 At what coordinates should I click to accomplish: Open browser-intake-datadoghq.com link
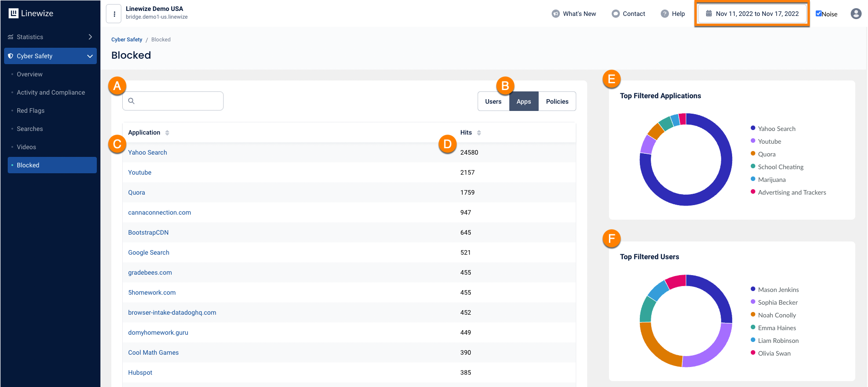click(x=172, y=312)
